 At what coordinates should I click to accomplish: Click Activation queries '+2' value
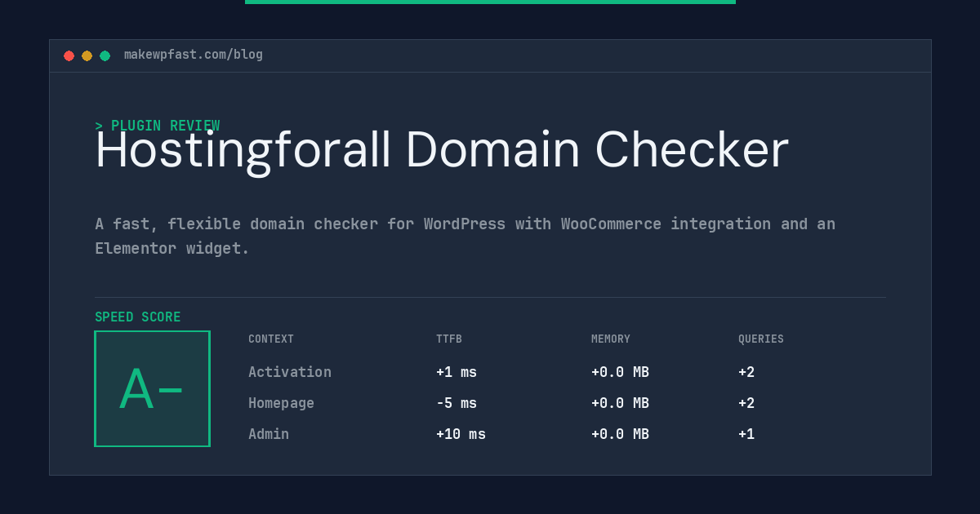pyautogui.click(x=746, y=372)
